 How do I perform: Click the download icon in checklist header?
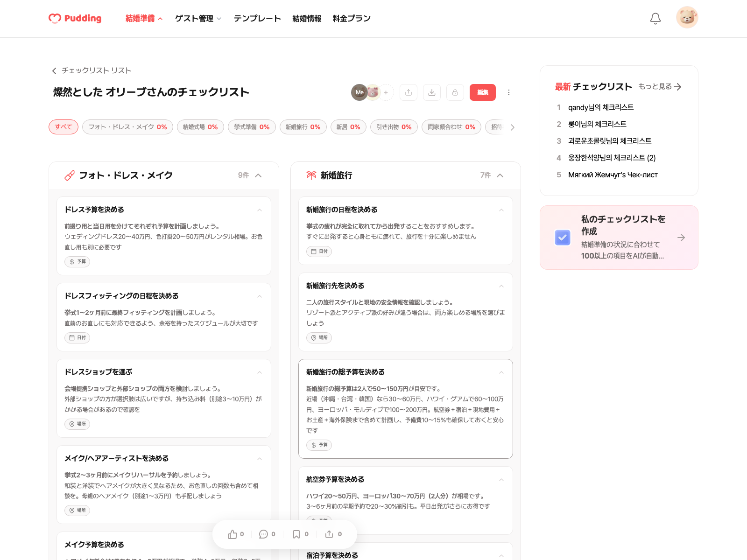pos(432,92)
